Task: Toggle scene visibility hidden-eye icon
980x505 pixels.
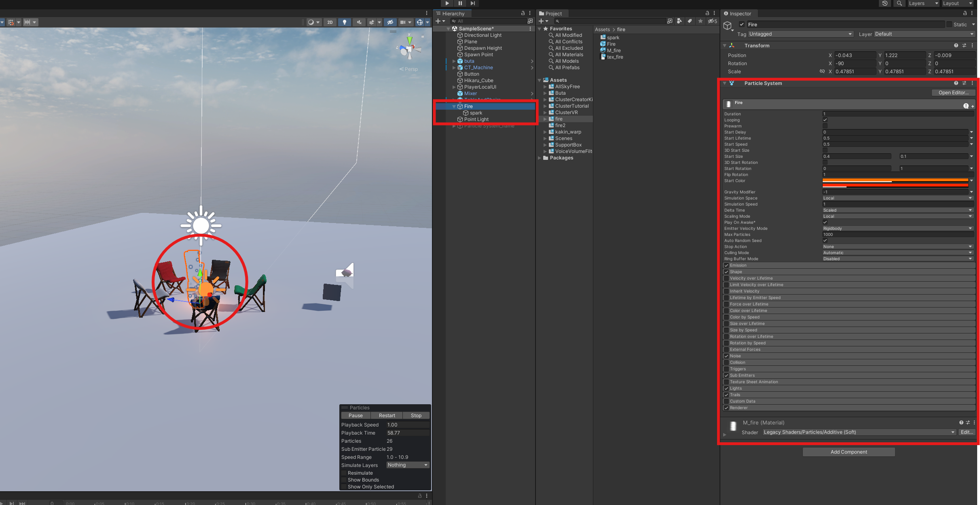Action: tap(390, 22)
